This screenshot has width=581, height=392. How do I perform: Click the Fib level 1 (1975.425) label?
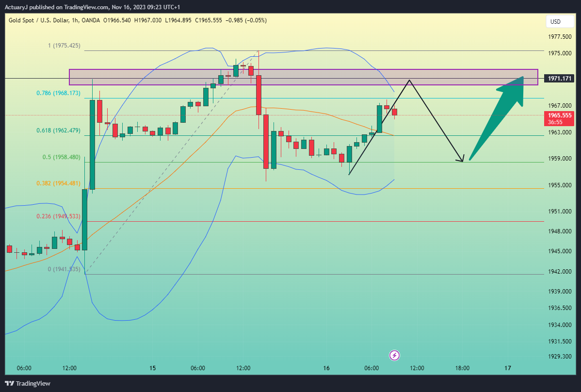point(64,46)
